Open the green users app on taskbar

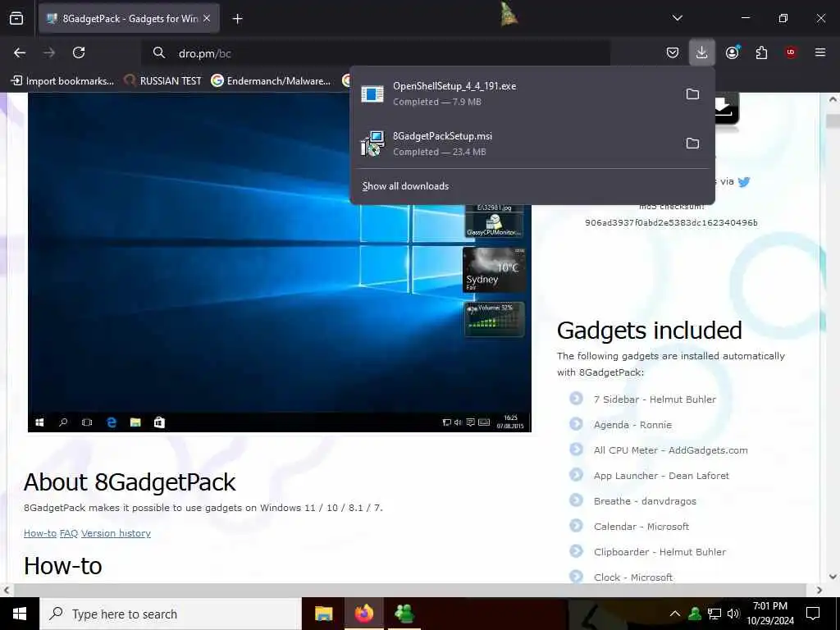404,614
